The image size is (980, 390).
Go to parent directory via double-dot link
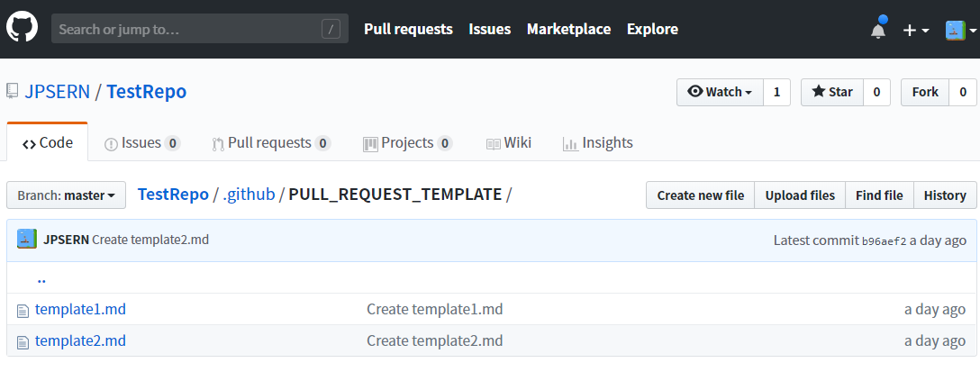pyautogui.click(x=41, y=278)
